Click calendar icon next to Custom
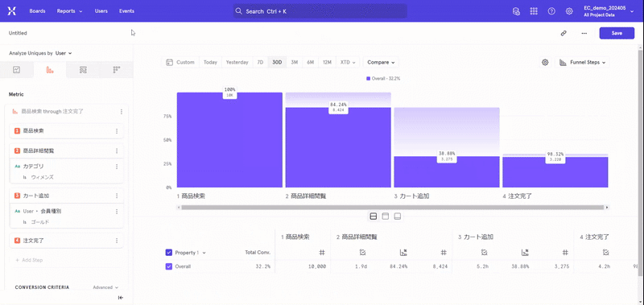Viewport: 644px width, 305px height. pyautogui.click(x=169, y=63)
